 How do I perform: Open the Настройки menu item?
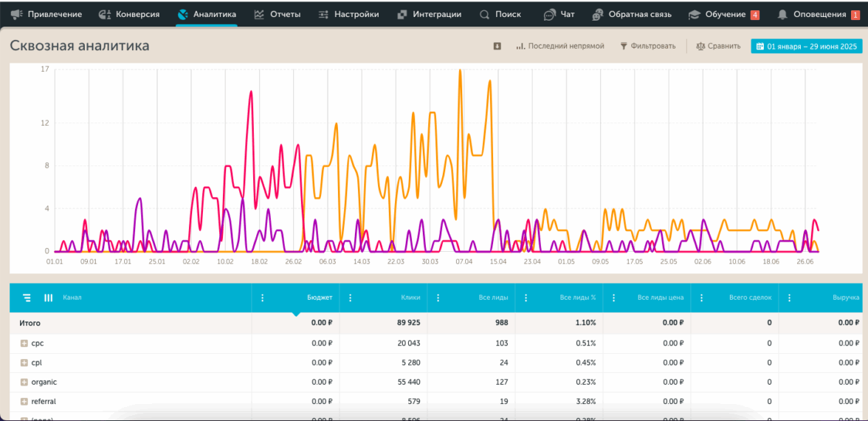coord(348,14)
